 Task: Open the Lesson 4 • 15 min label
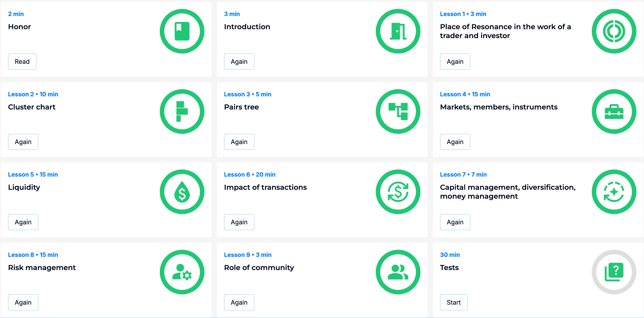tap(465, 94)
